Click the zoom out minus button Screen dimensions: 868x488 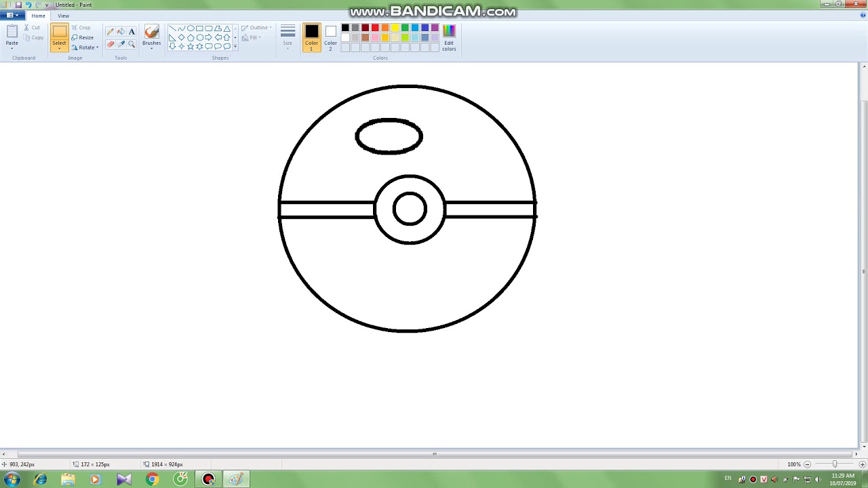pyautogui.click(x=807, y=464)
